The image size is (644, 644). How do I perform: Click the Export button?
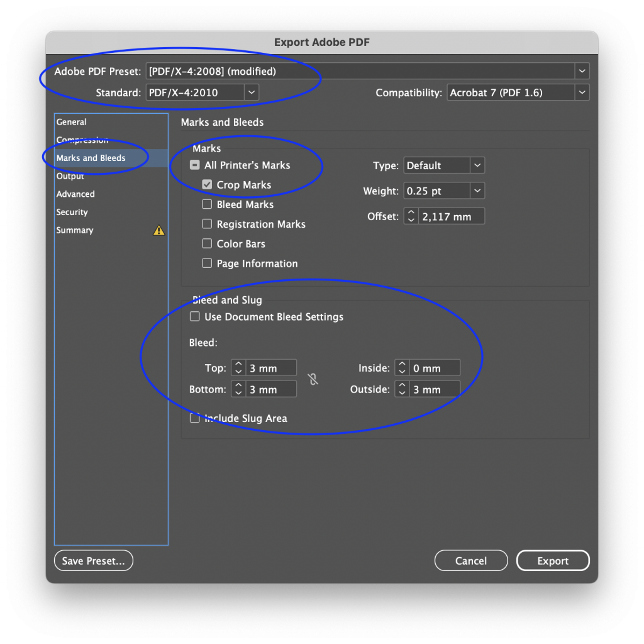(553, 561)
